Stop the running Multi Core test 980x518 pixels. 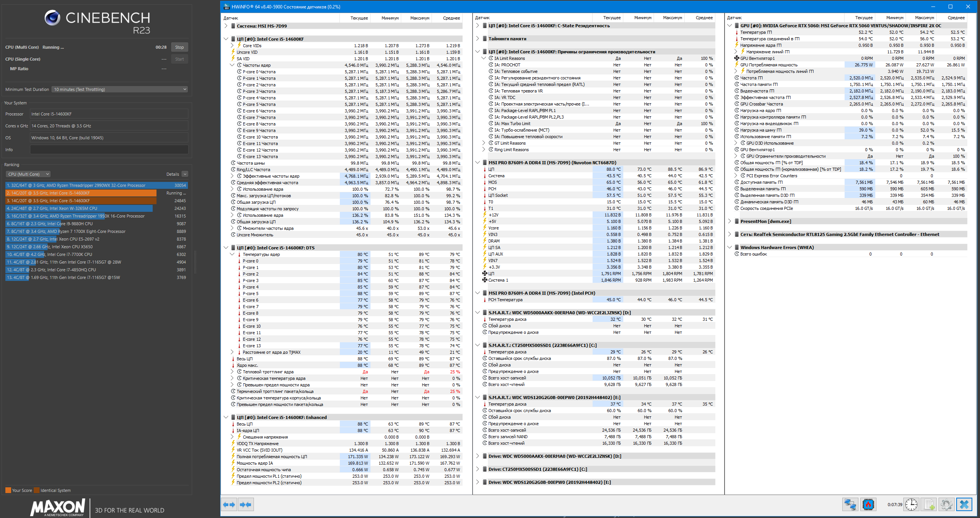[x=179, y=47]
